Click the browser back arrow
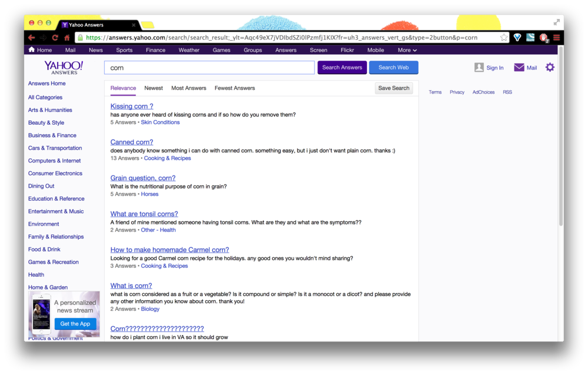This screenshot has height=375, width=588. coord(32,38)
